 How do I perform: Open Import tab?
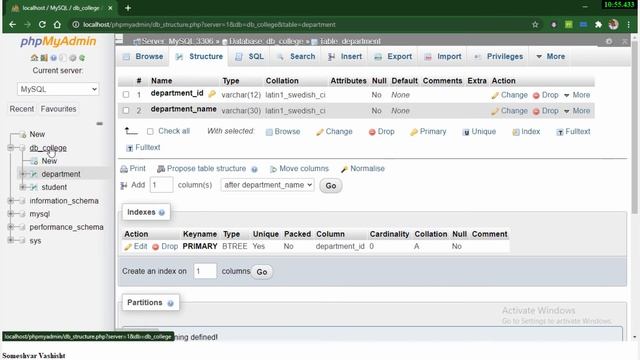coord(443,56)
